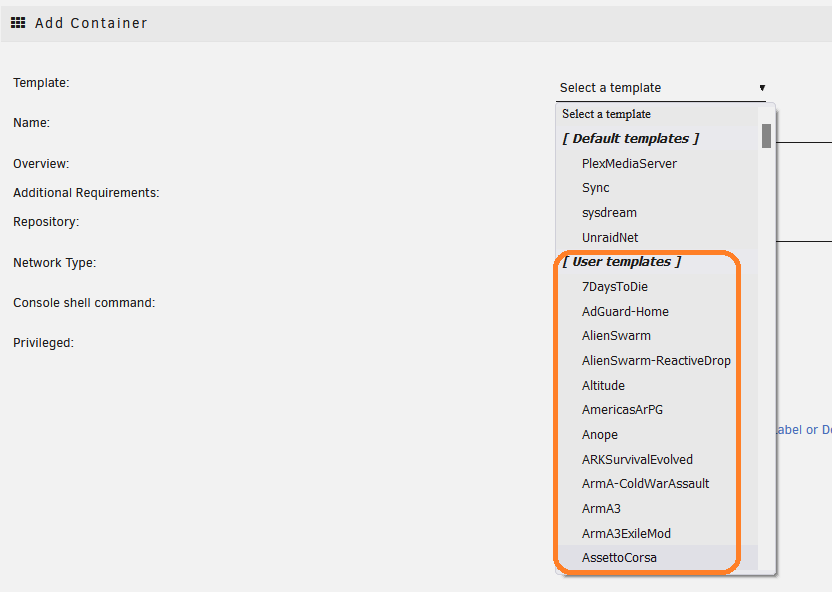This screenshot has width=832, height=592.
Task: Click the dropdown arrow beside Select a template
Action: pyautogui.click(x=762, y=88)
